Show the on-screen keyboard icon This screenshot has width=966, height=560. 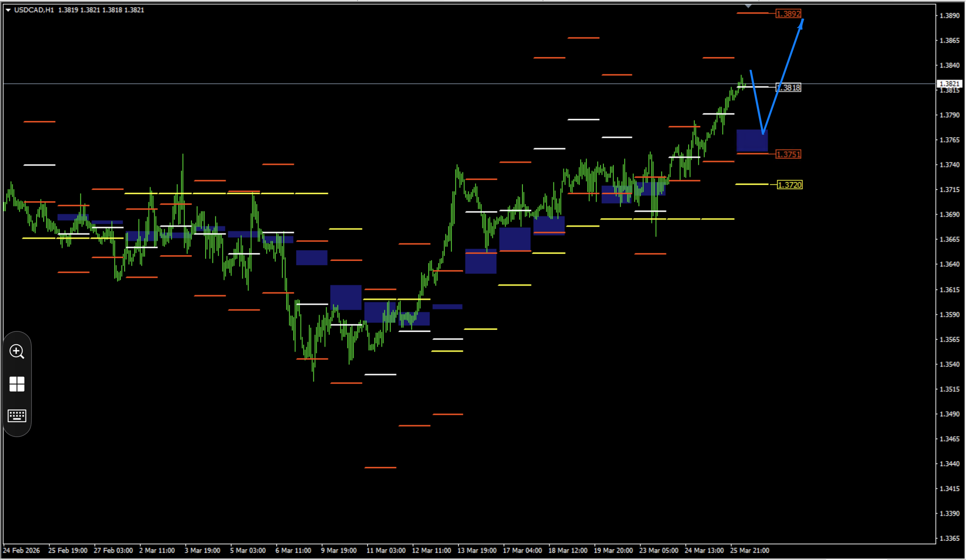(17, 415)
